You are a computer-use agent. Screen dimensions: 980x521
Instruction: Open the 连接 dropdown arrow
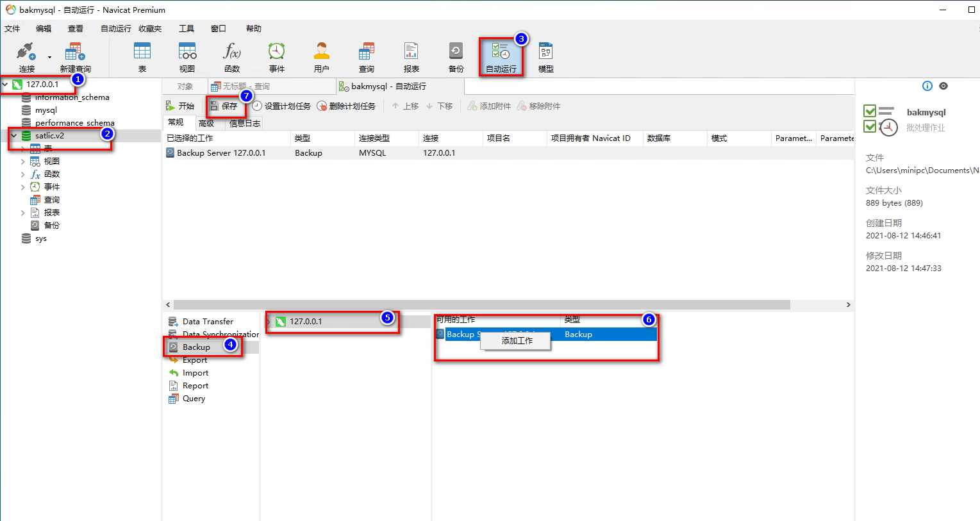(49, 58)
